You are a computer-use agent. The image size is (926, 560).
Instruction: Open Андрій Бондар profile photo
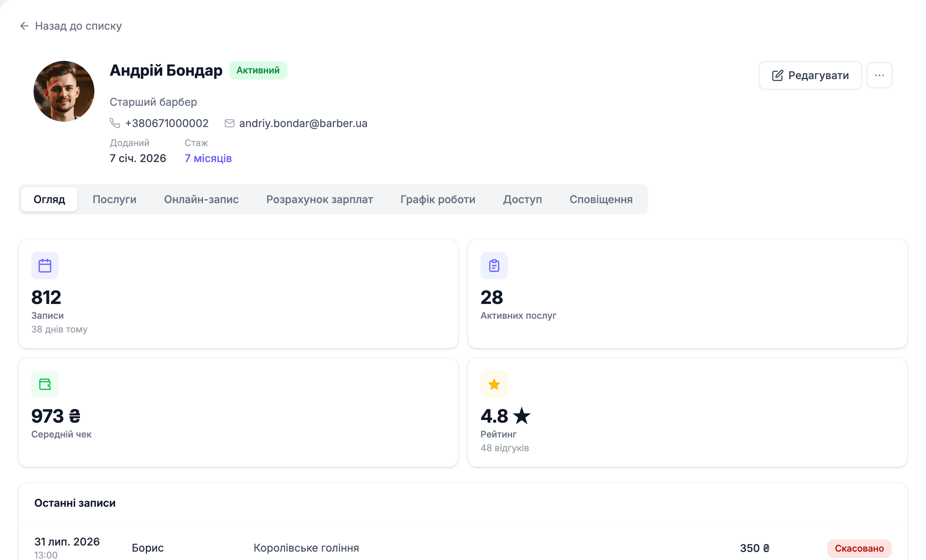pyautogui.click(x=64, y=91)
